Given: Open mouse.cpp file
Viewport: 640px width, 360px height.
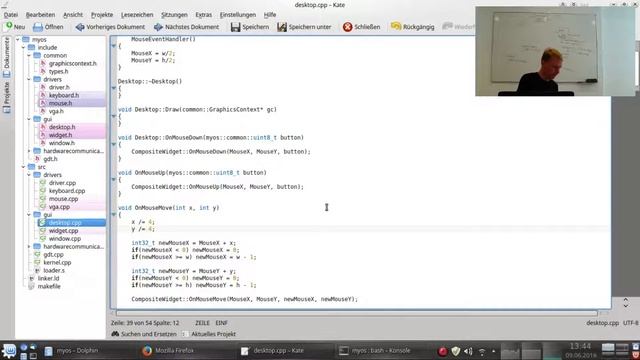Looking at the screenshot, I should click(63, 199).
